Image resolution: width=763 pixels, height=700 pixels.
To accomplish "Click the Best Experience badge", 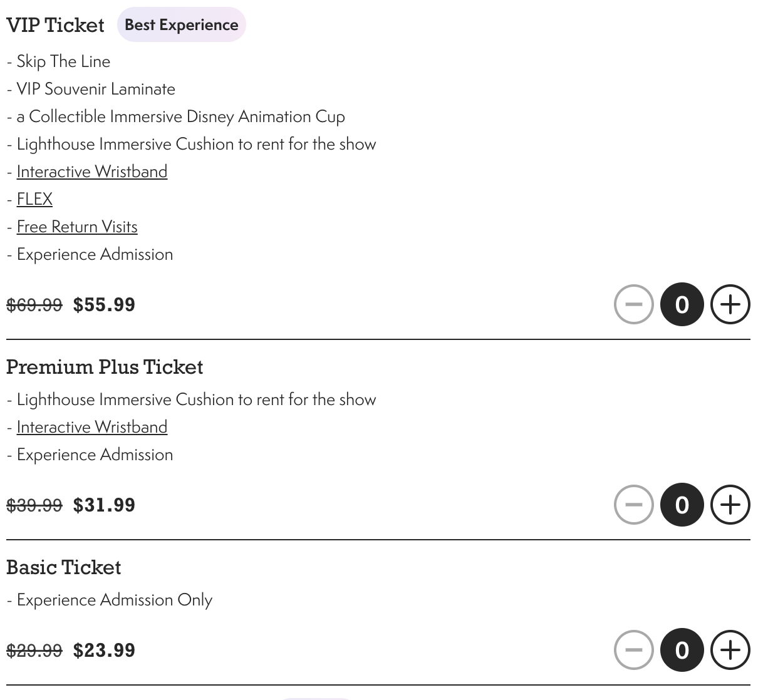I will [181, 24].
